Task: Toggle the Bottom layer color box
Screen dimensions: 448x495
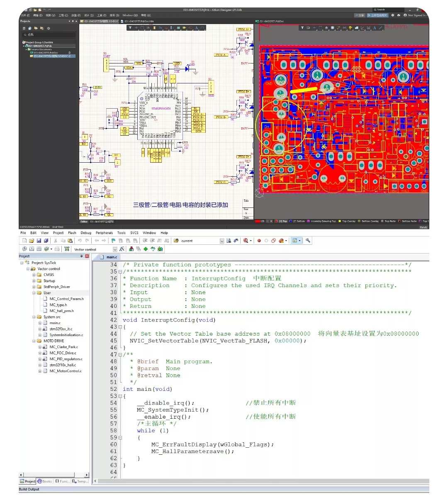Action: pyautogui.click(x=291, y=221)
